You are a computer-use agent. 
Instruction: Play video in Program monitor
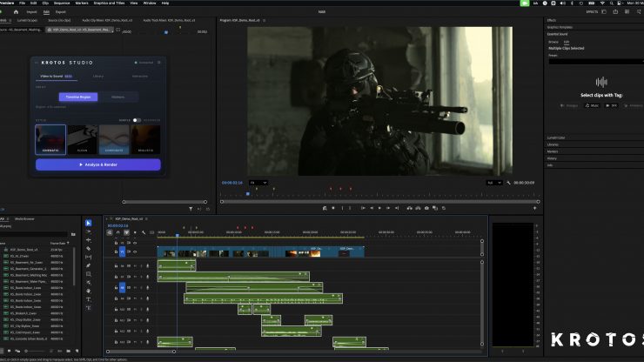(379, 208)
